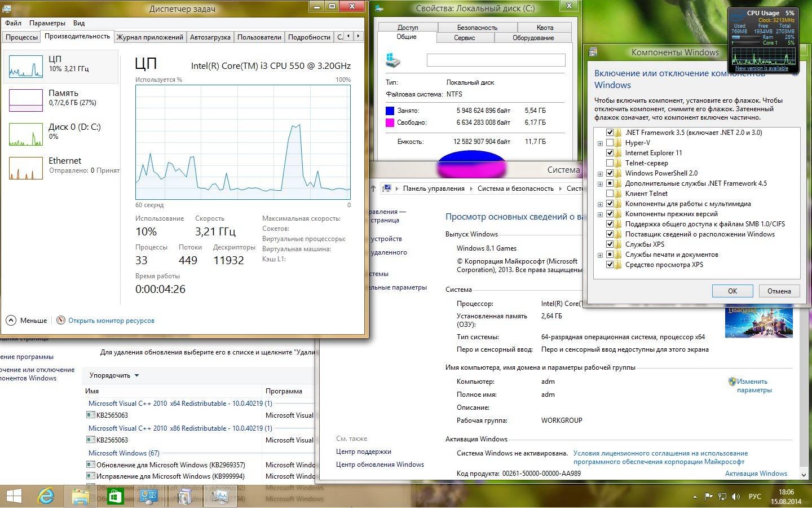Open Action Center flag icon in tray
The image size is (812, 508).
pos(708,497)
